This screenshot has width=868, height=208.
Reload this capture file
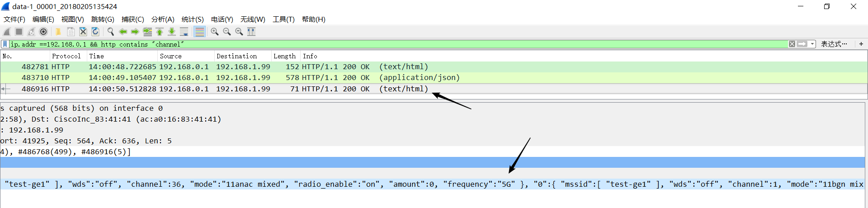[x=95, y=32]
